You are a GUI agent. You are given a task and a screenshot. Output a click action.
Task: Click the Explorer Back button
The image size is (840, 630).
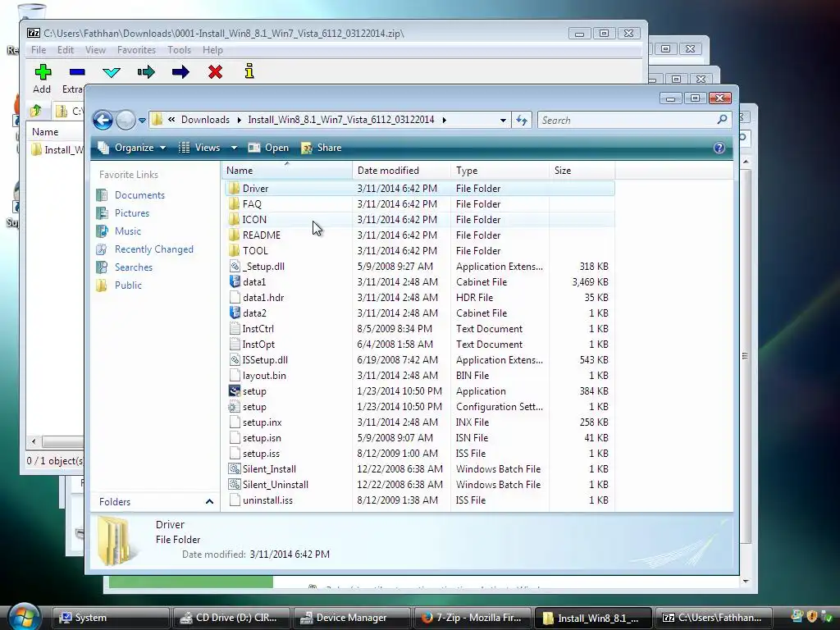(x=103, y=120)
